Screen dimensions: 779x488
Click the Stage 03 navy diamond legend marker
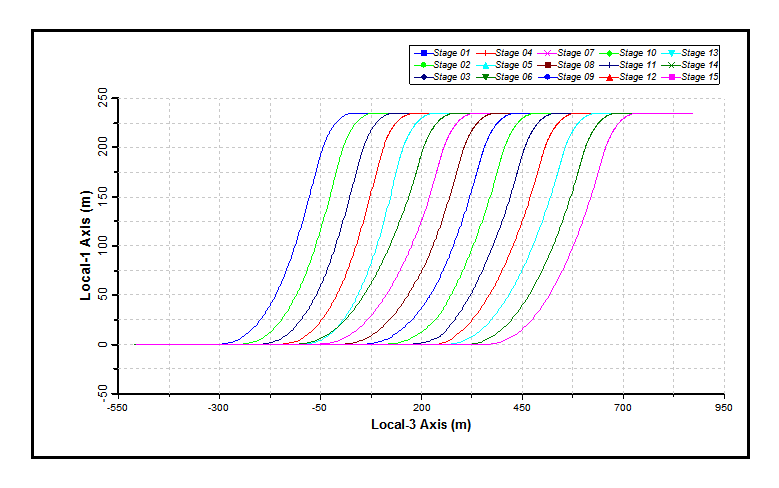pos(423,77)
